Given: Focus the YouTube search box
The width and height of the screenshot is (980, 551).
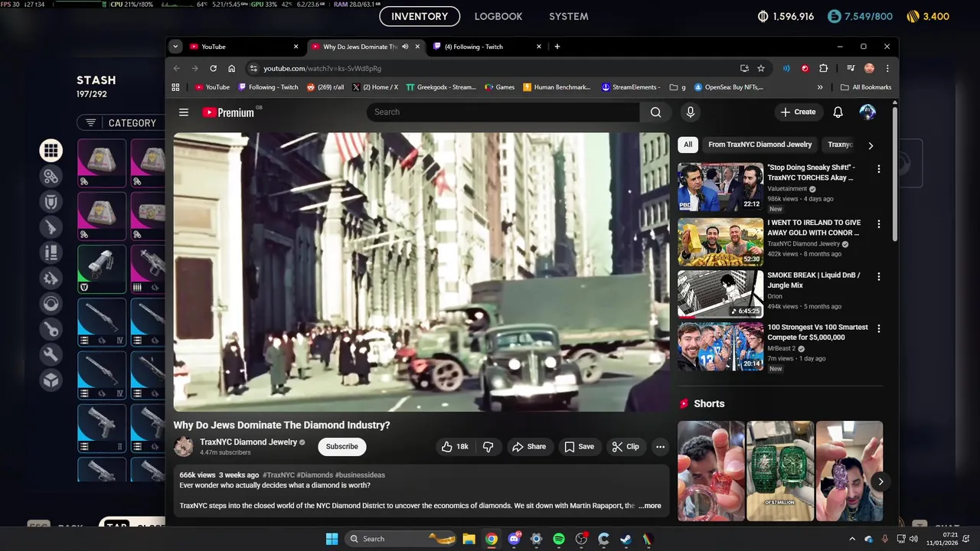Looking at the screenshot, I should pyautogui.click(x=503, y=112).
